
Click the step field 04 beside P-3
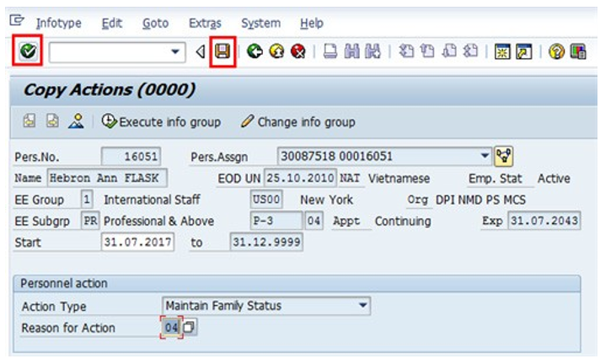(313, 221)
